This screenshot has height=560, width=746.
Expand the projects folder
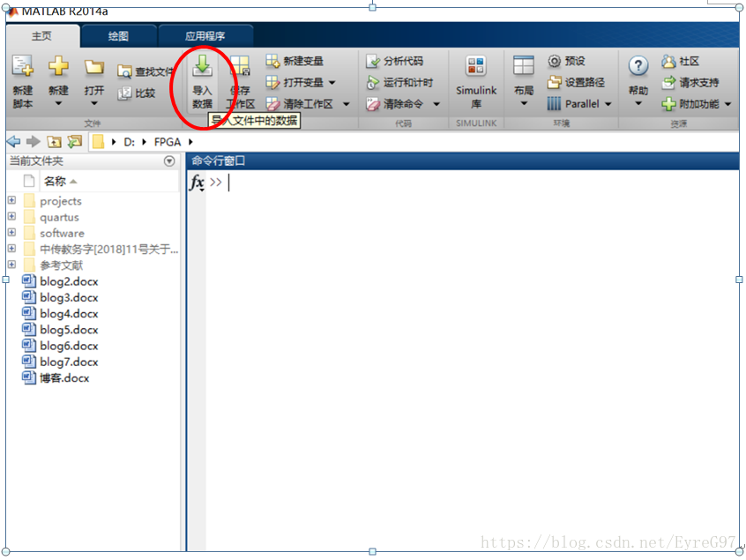(11, 200)
